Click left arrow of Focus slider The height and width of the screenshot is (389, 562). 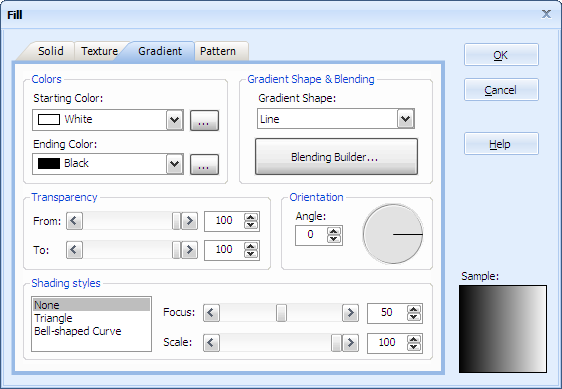[x=211, y=313]
